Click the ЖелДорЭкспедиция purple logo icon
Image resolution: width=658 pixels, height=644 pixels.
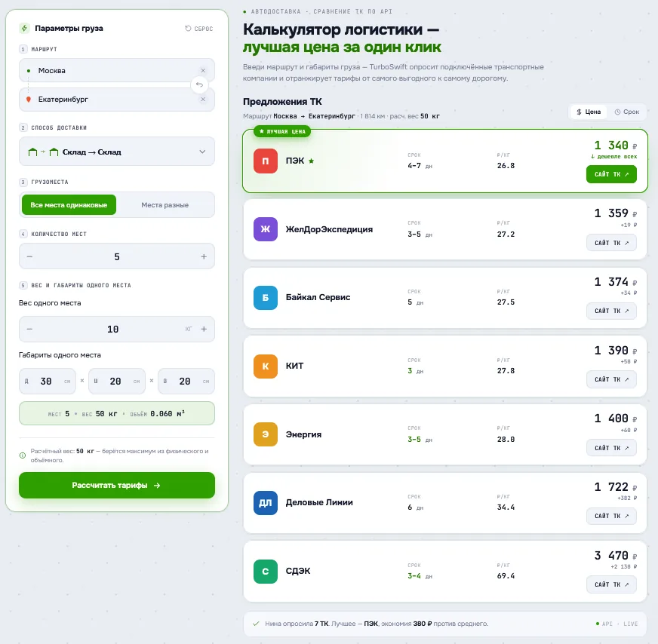[266, 229]
